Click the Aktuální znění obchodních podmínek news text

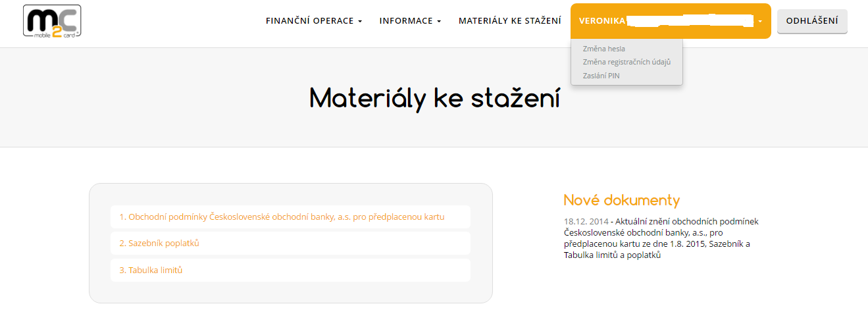point(663,239)
